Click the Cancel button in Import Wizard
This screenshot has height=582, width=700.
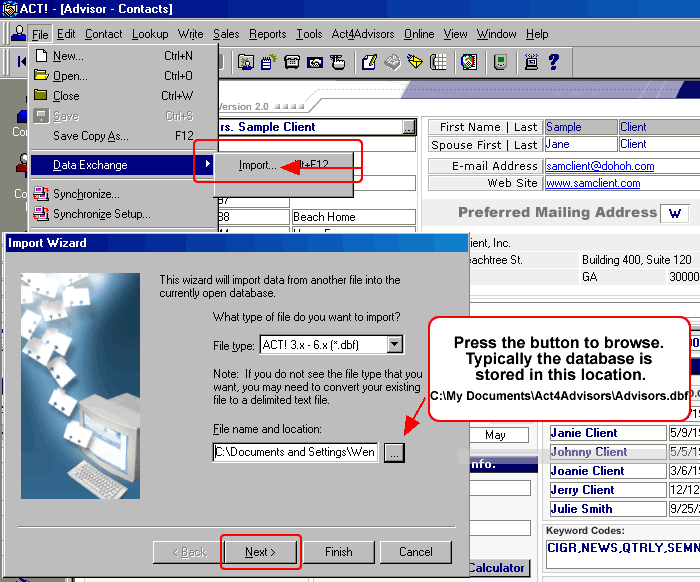416,552
